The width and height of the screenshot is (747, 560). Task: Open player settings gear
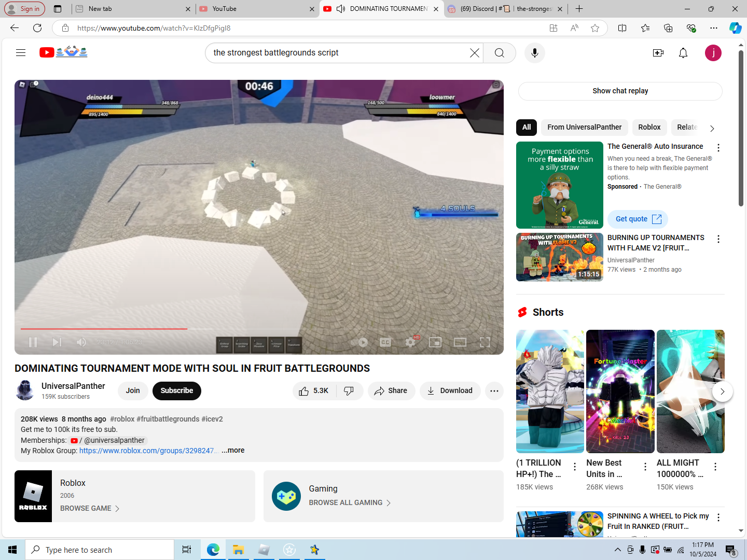coord(410,342)
